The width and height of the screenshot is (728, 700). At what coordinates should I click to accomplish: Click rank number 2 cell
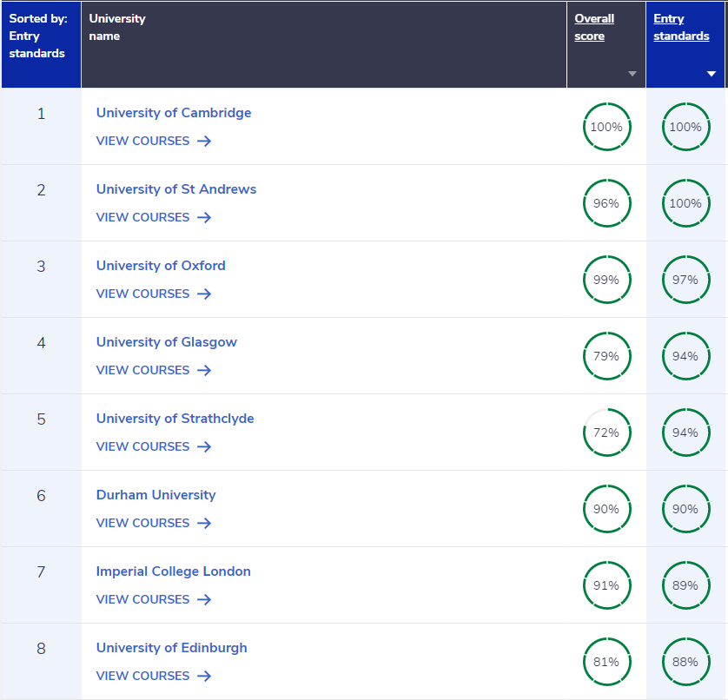pos(42,203)
